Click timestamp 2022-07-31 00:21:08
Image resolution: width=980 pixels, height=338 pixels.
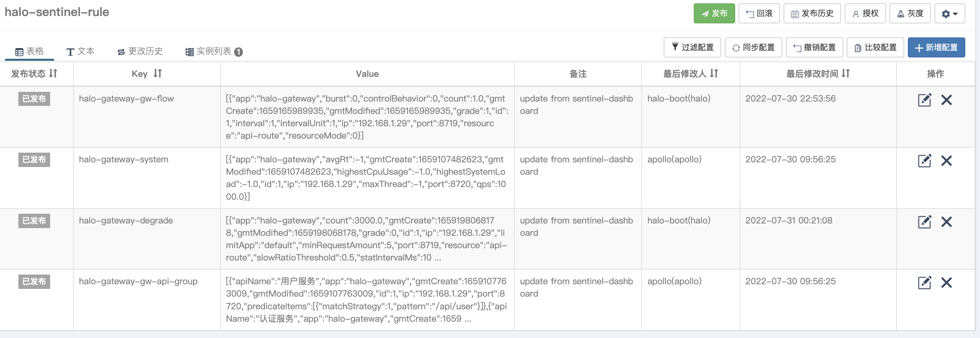(789, 220)
